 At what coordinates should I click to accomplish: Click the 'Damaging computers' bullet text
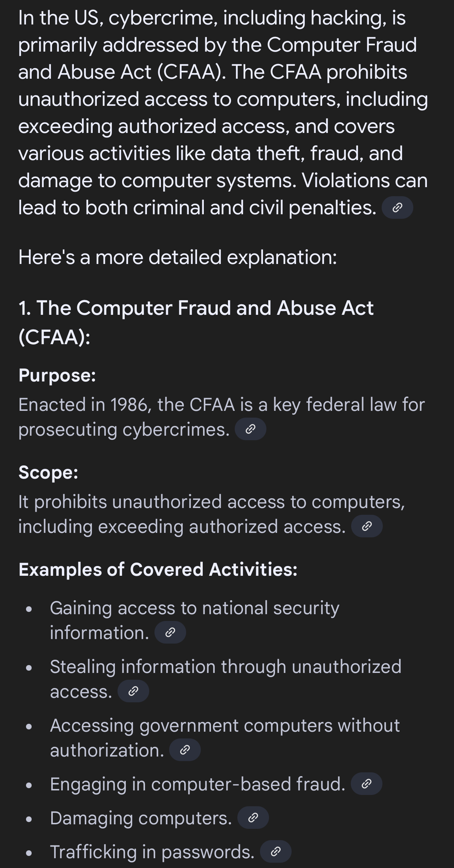(141, 818)
